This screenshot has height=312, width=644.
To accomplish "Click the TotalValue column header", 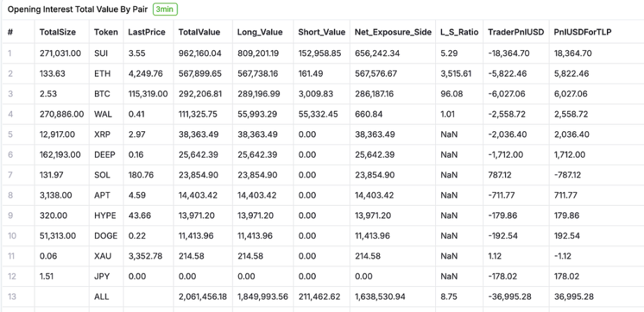I will (199, 33).
